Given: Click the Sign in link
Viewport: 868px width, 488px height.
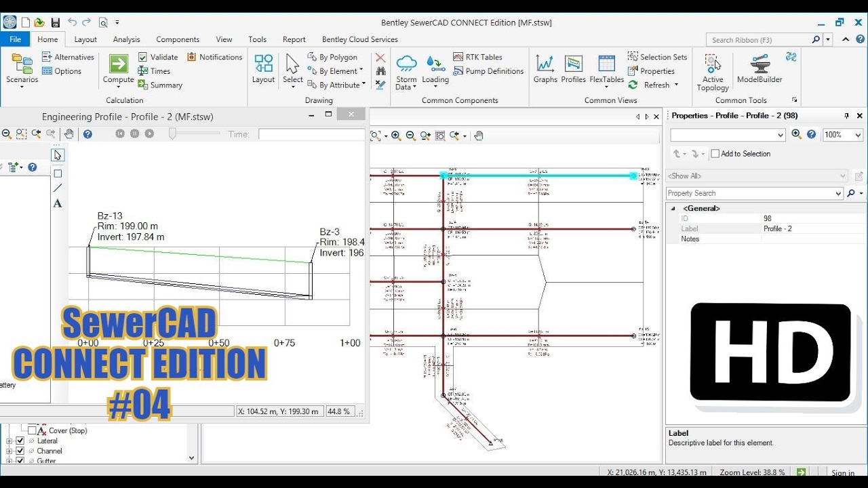Looking at the screenshot, I should tap(843, 472).
